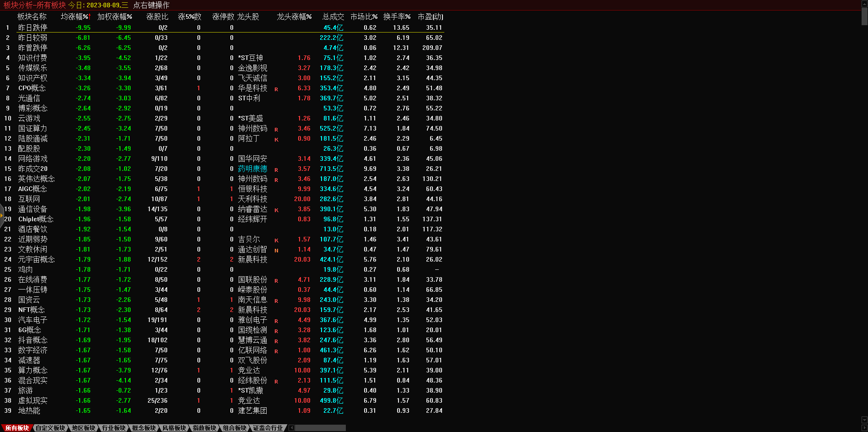Select the 自定义板块 tab
Screen dimensions: 868x432
coord(50,428)
